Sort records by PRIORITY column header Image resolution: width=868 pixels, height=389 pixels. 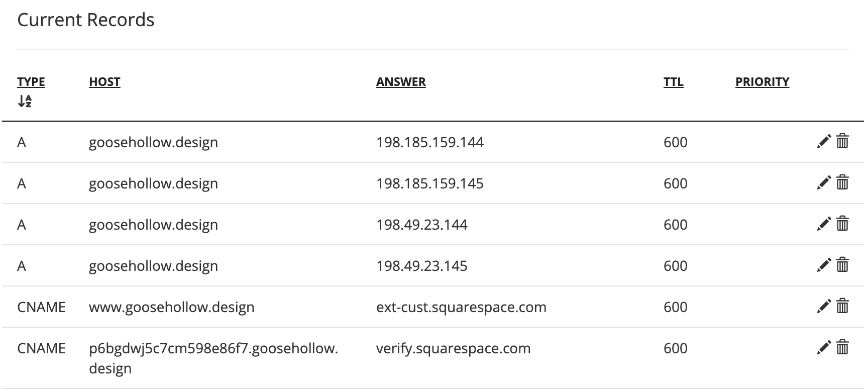click(x=762, y=82)
